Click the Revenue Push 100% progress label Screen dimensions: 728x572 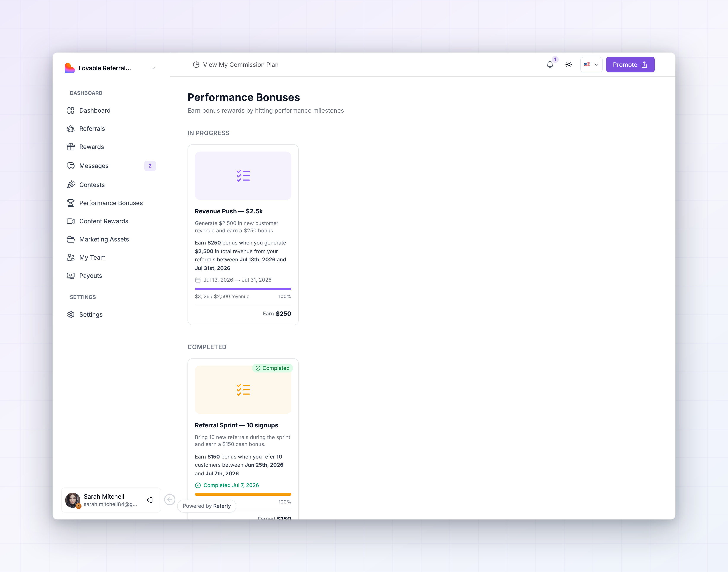(x=285, y=296)
